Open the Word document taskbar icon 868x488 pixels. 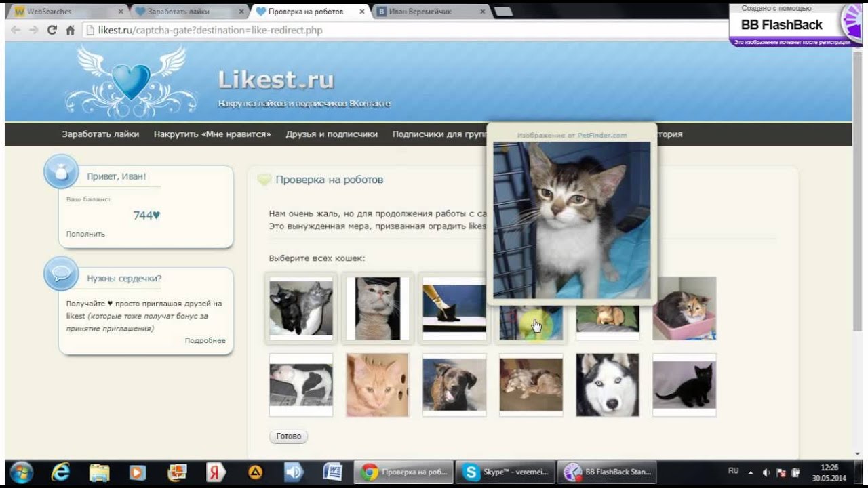click(332, 472)
